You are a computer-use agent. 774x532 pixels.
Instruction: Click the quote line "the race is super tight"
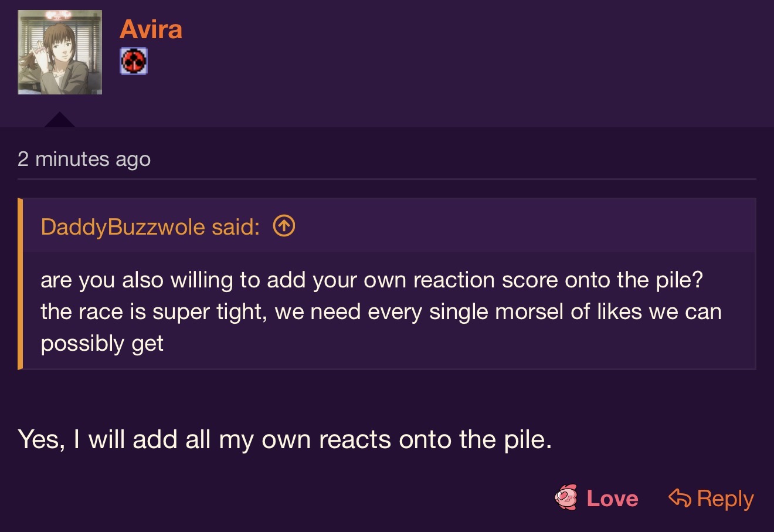381,311
